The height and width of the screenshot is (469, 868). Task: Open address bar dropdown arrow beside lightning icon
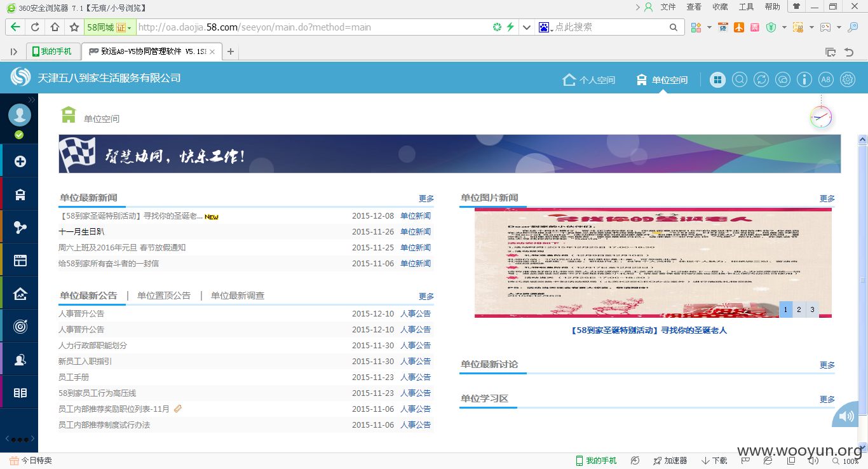coord(526,27)
